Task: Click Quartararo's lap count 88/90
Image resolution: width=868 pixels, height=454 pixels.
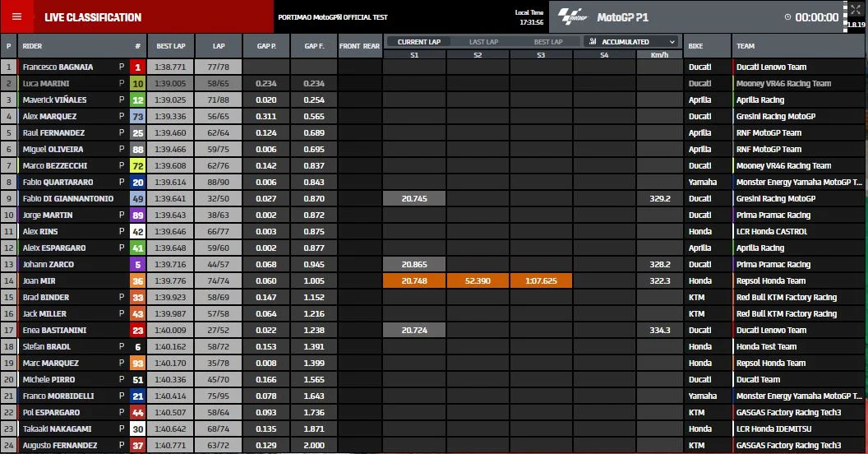Action: (218, 182)
